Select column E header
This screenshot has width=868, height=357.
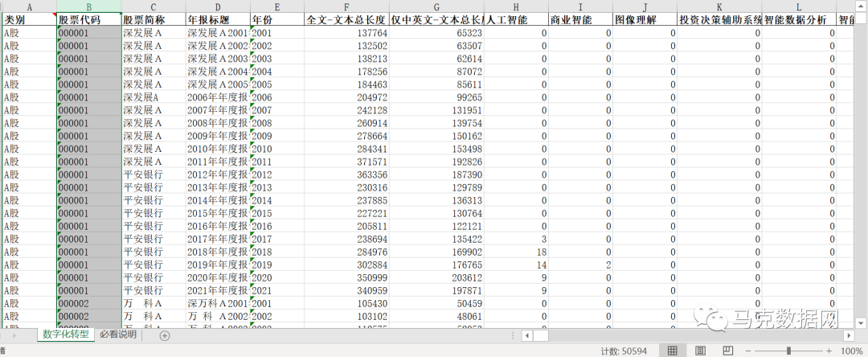tap(276, 6)
